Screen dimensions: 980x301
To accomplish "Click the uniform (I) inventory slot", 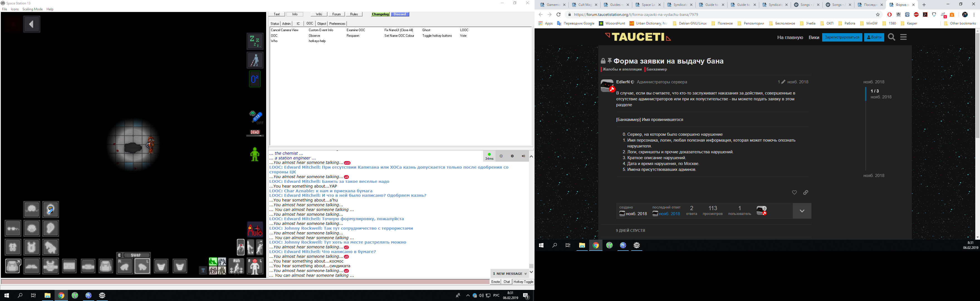I will pyautogui.click(x=13, y=247).
